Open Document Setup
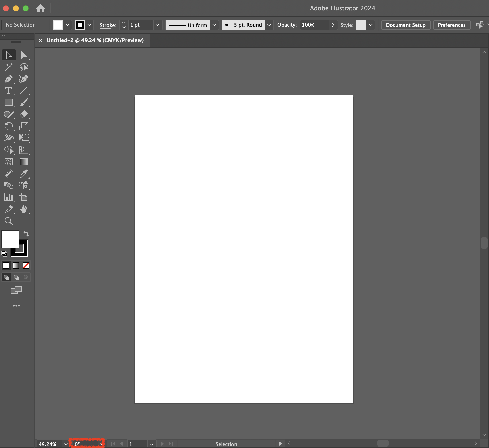The height and width of the screenshot is (448, 489). click(405, 25)
